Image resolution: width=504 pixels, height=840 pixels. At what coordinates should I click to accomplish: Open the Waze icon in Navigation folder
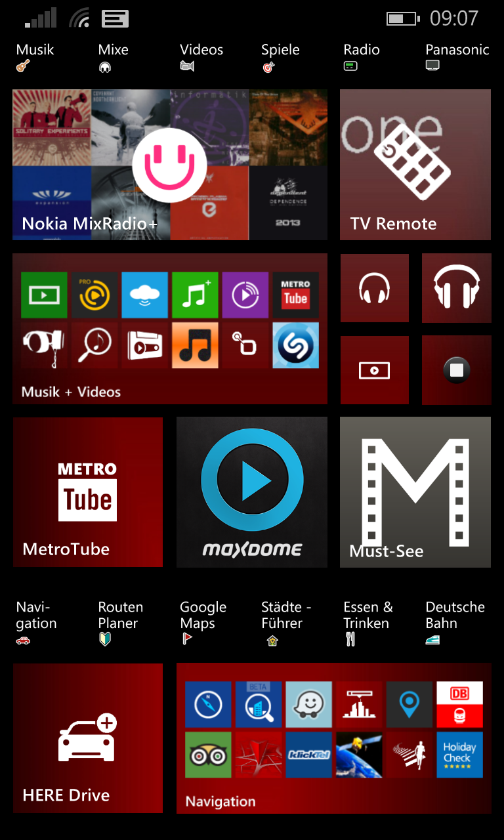308,704
